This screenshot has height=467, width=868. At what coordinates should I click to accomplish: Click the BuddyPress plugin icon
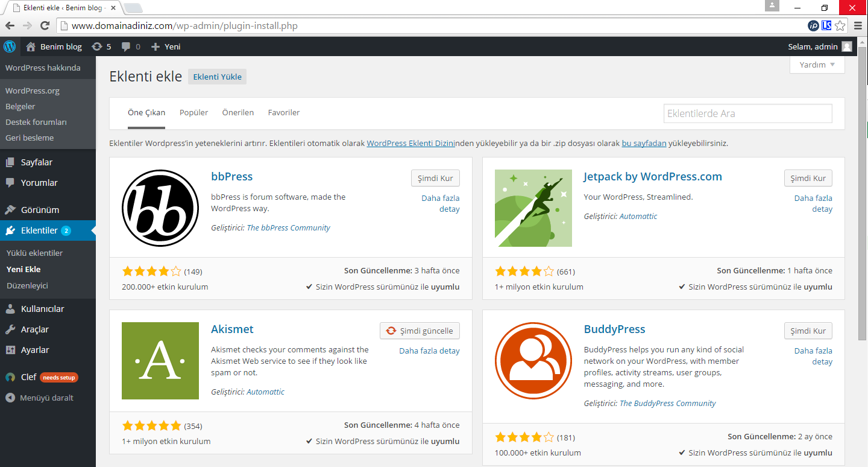[533, 361]
